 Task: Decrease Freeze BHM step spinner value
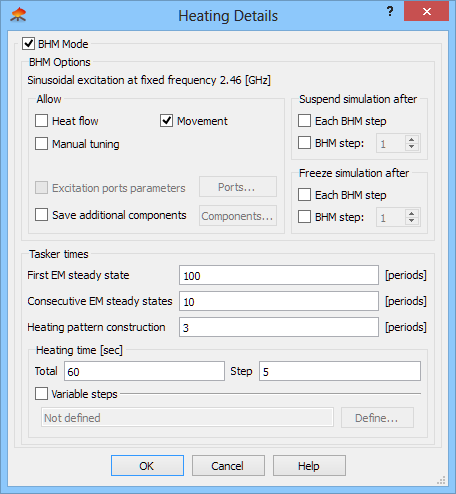click(412, 221)
